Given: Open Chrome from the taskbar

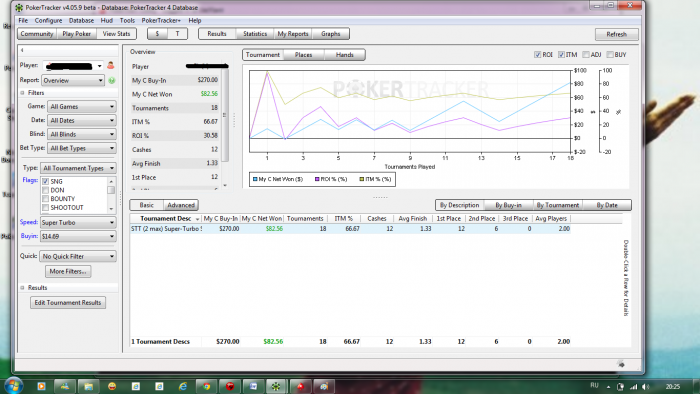Looking at the screenshot, I should pos(206,386).
